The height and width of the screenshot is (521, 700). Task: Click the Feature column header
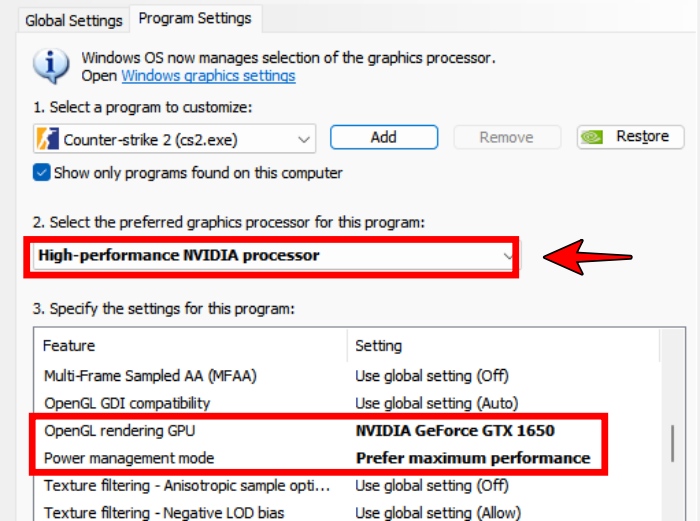point(70,346)
